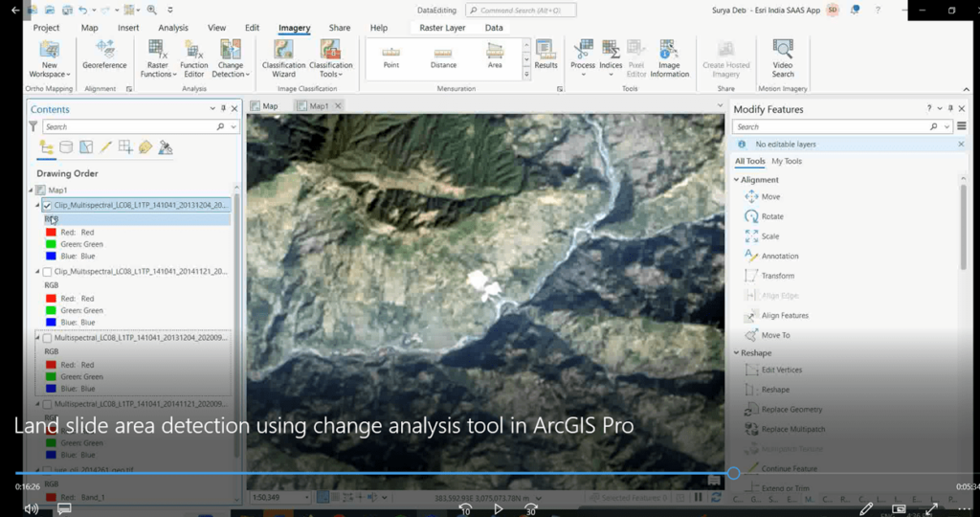This screenshot has width=980, height=517.
Task: Select the Distance mensuration tool
Action: coord(443,56)
